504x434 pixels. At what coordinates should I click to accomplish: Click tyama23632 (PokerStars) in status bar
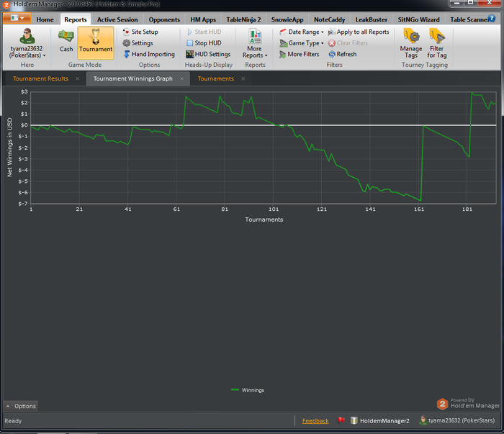coord(457,420)
